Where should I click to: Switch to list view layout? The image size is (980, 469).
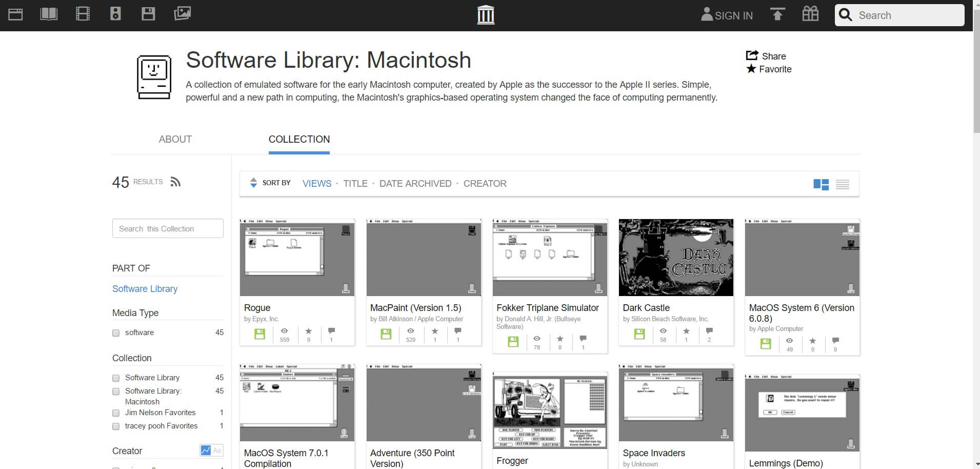(x=843, y=184)
